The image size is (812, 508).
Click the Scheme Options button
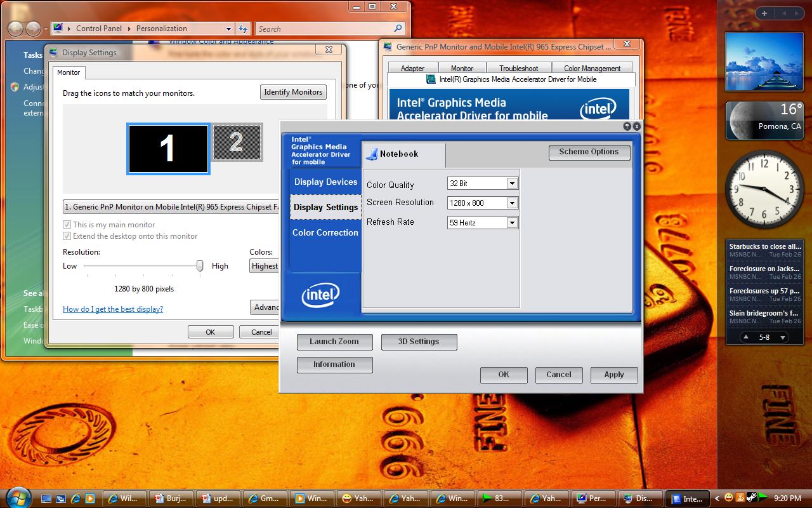pyautogui.click(x=589, y=152)
